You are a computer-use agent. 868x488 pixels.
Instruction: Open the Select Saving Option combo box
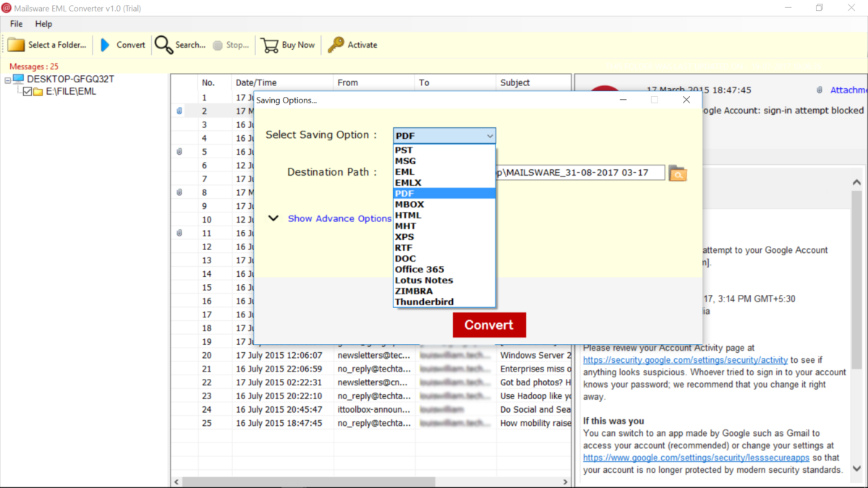(x=444, y=135)
